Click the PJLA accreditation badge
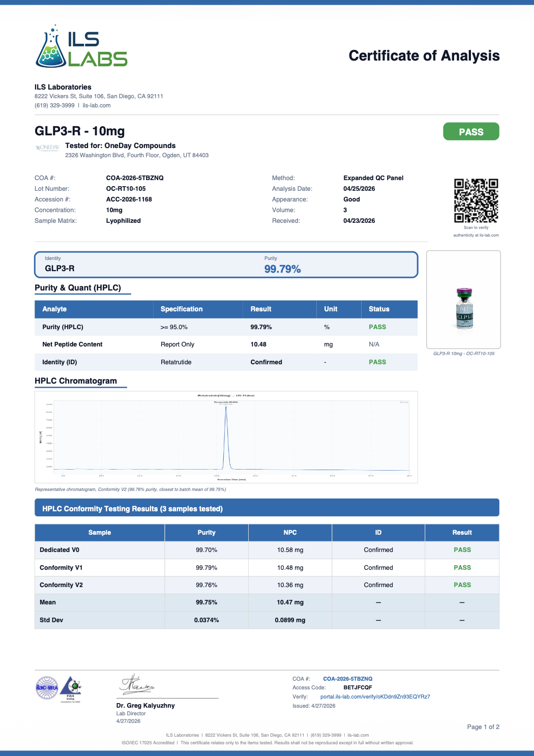The image size is (534, 756). pos(71,689)
